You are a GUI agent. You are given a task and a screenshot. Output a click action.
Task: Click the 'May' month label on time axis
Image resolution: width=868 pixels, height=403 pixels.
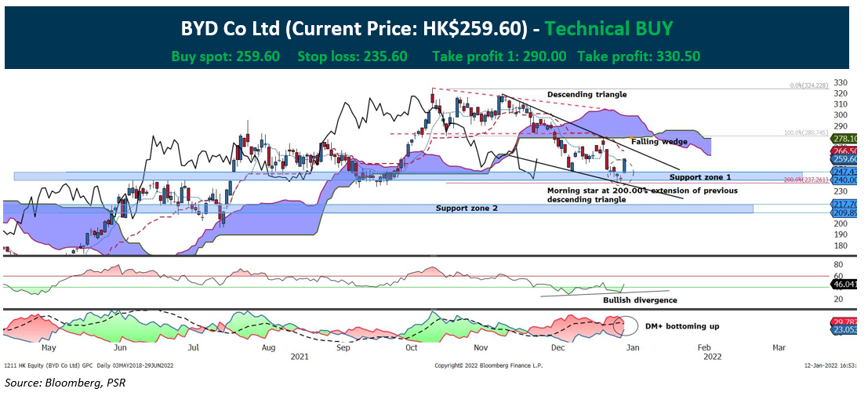tap(49, 348)
